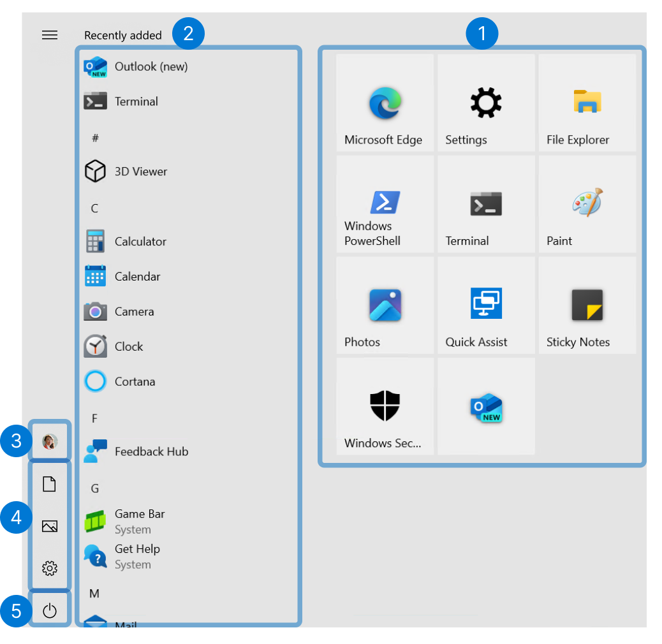
Task: Select the 'Terminal' text in Recently added
Action: (136, 101)
